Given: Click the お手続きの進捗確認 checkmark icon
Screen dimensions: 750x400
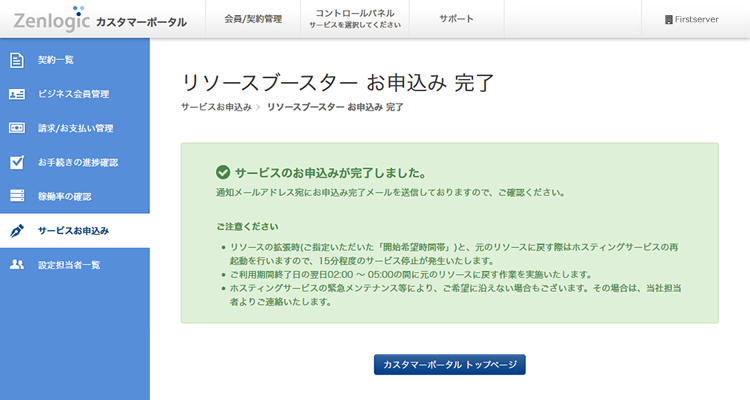Looking at the screenshot, I should pyautogui.click(x=17, y=162).
